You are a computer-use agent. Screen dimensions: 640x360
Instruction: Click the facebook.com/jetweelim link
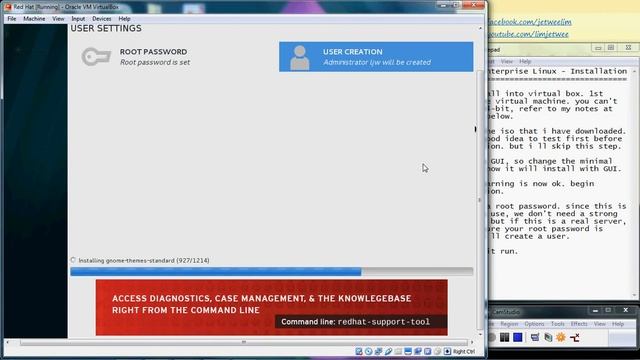(x=530, y=22)
